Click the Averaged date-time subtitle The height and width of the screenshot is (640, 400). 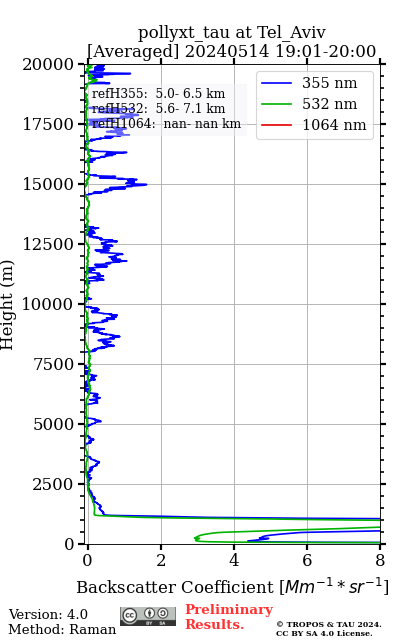tap(232, 51)
